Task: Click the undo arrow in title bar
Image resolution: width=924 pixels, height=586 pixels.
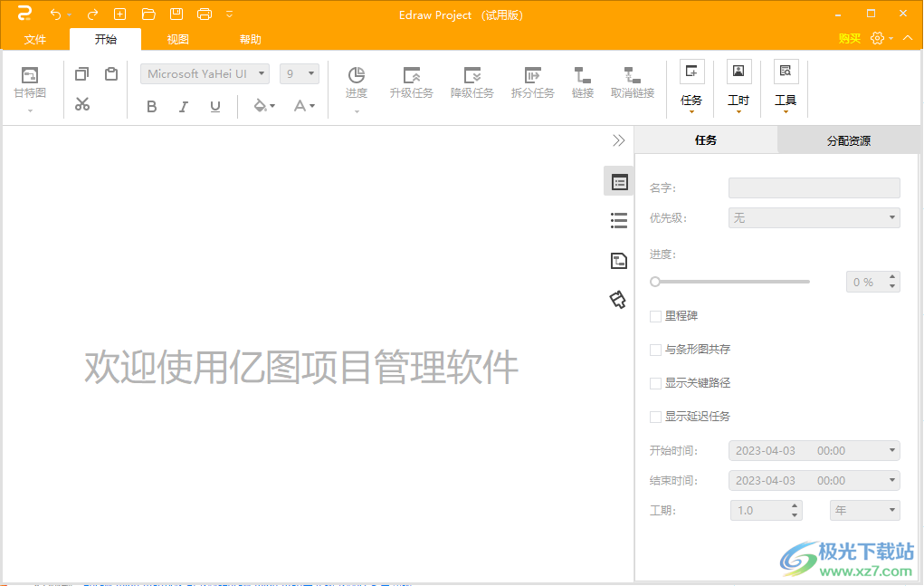Action: point(55,14)
